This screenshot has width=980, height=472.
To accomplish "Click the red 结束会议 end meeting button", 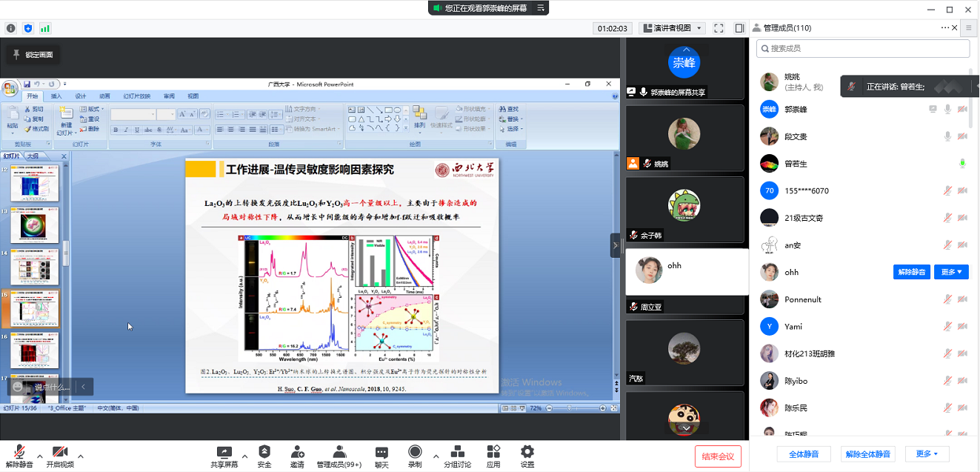I will 718,456.
